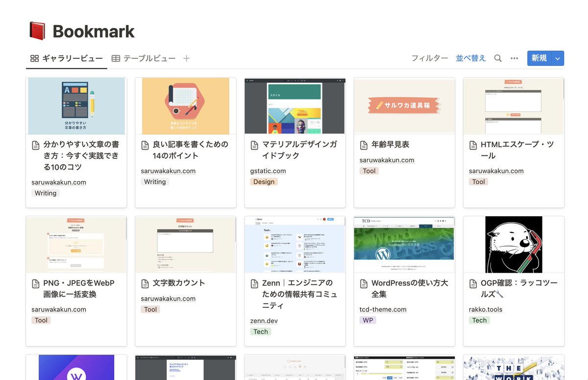This screenshot has width=588, height=380.
Task: Open 分かりやすい文章の書き方 cover thumbnail
Action: pyautogui.click(x=76, y=106)
